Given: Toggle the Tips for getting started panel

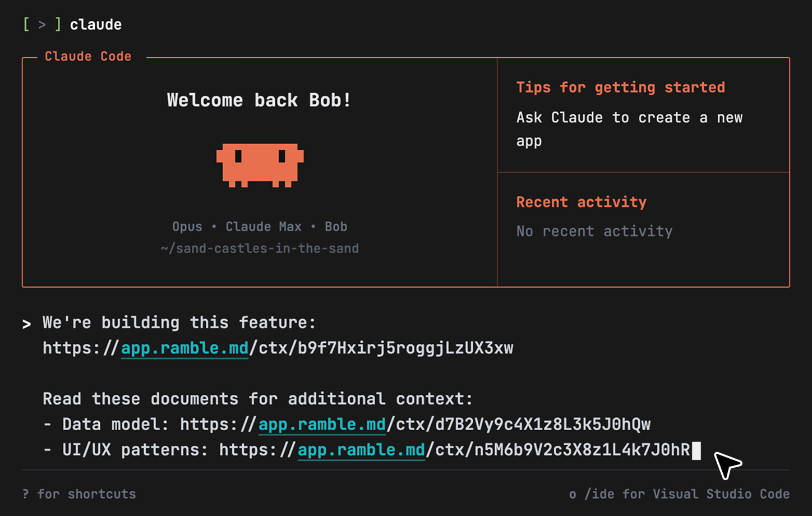Looking at the screenshot, I should coord(620,87).
